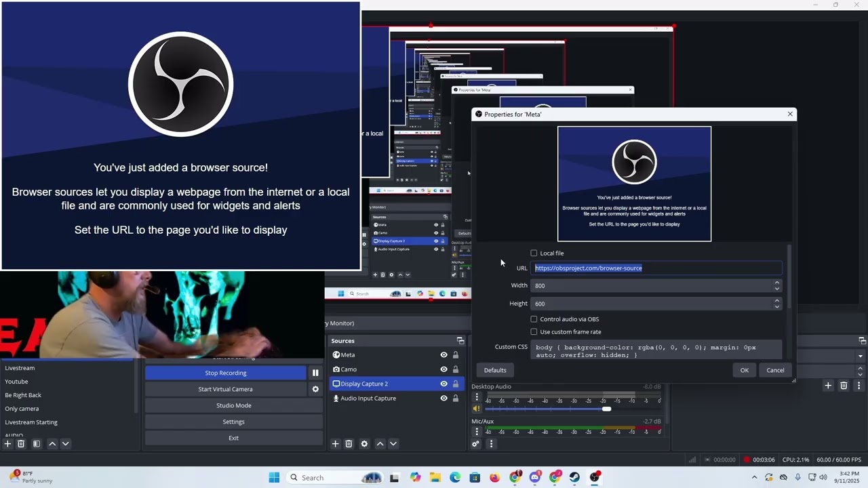Image resolution: width=868 pixels, height=488 pixels.
Task: Open virtual camera settings gear
Action: [315, 389]
